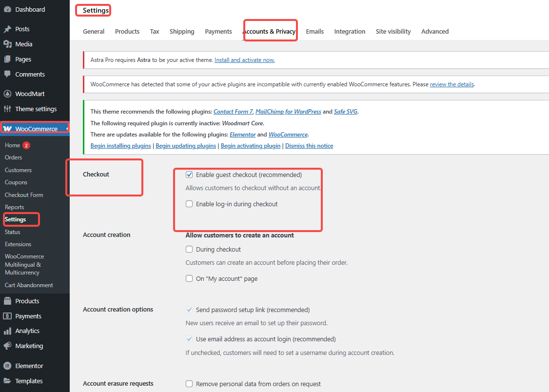This screenshot has height=392, width=549.
Task: Click the Analytics bar chart icon
Action: tap(7, 331)
